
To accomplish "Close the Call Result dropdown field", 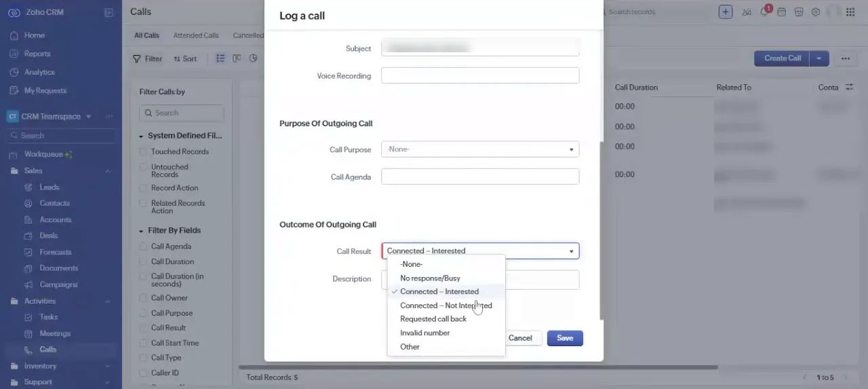I will tap(480, 251).
